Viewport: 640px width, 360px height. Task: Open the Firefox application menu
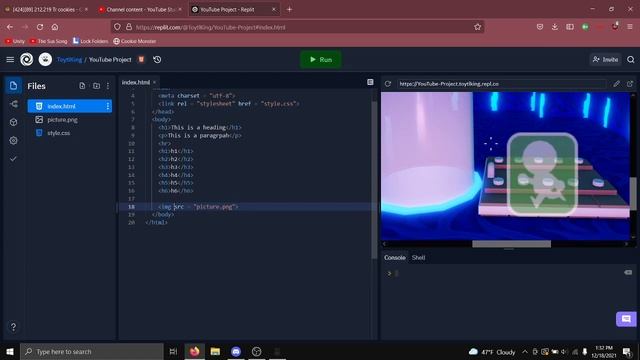tap(630, 27)
